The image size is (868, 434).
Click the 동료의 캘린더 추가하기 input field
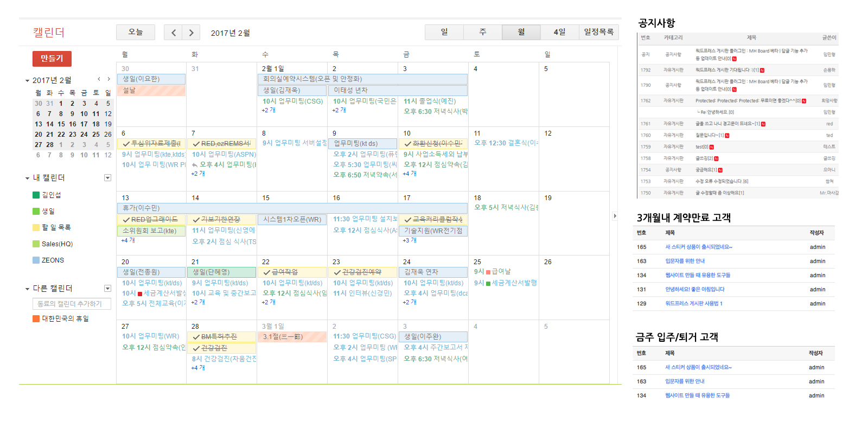click(72, 304)
